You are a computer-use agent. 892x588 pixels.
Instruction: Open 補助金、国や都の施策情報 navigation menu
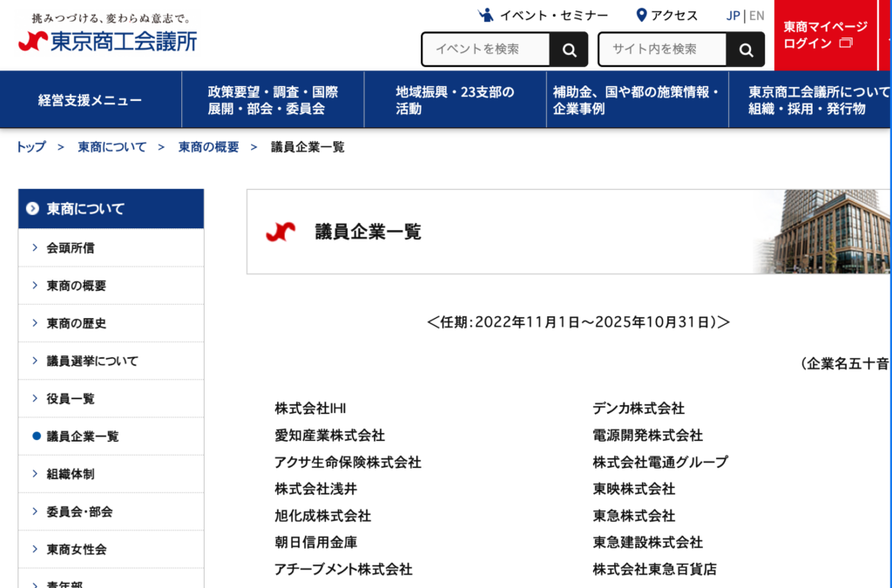click(637, 100)
